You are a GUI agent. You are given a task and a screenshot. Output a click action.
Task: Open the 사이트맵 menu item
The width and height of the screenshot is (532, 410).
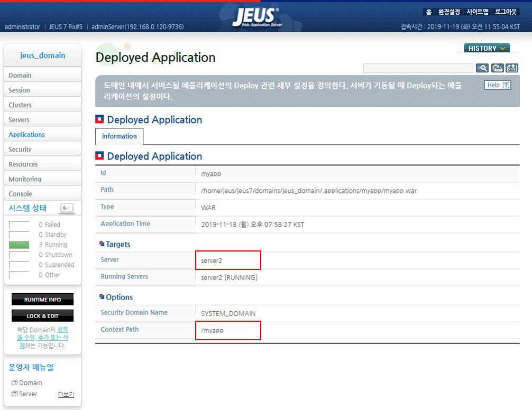click(x=477, y=12)
